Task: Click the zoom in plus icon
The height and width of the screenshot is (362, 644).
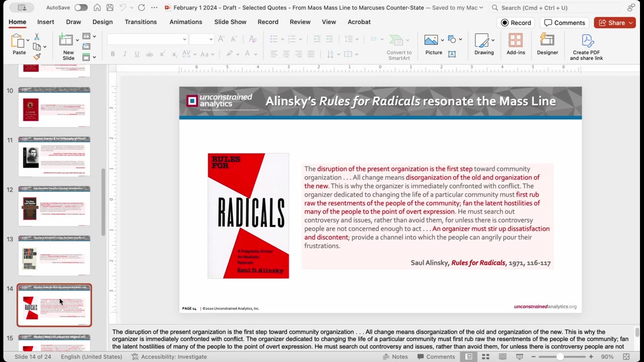Action: 591,356
